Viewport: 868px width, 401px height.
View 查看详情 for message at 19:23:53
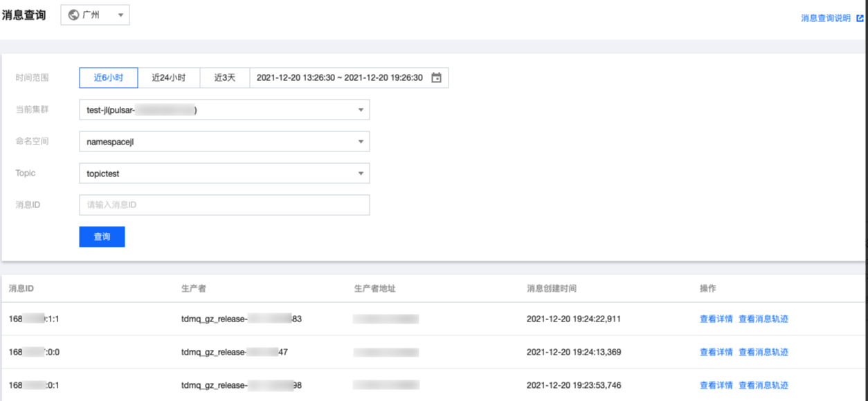point(716,385)
